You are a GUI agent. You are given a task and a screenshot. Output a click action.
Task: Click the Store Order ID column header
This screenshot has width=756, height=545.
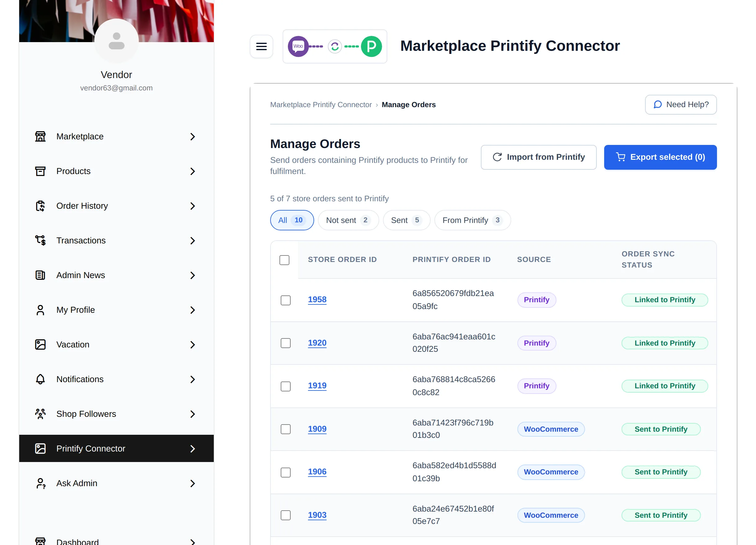342,259
